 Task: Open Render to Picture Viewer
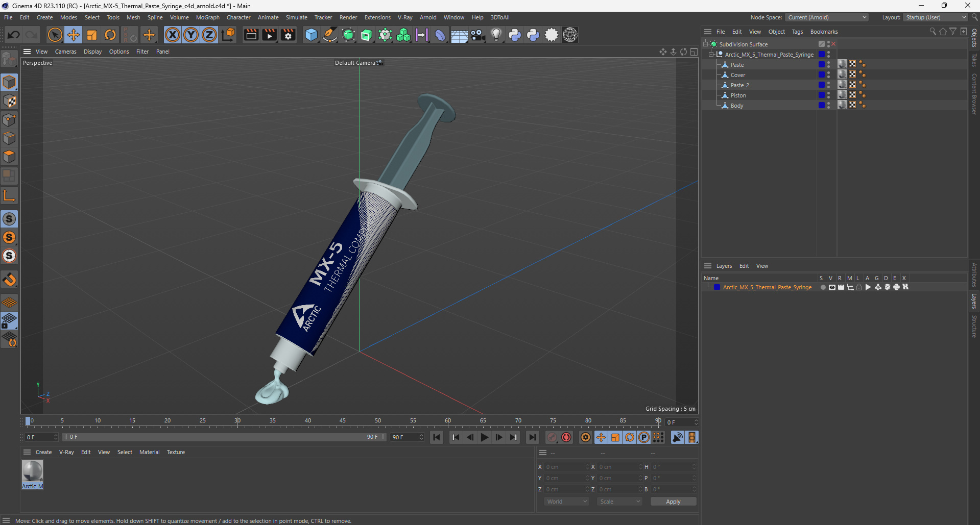pos(269,35)
